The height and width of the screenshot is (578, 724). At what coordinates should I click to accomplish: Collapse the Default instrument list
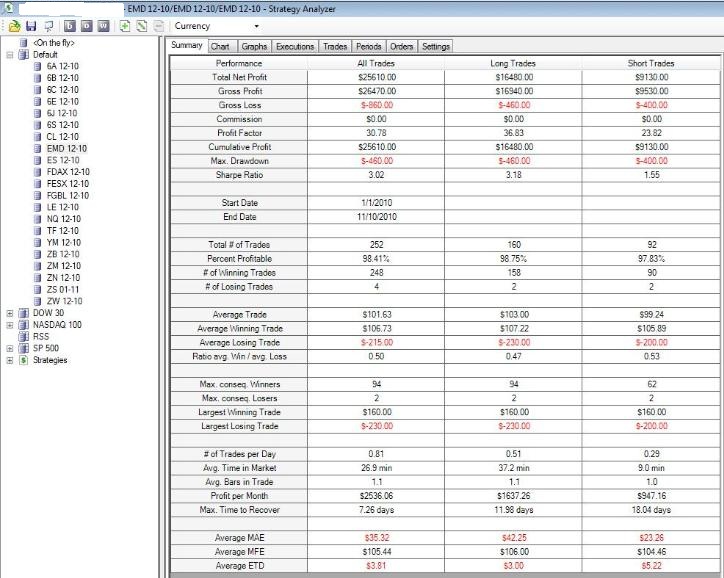[10, 55]
